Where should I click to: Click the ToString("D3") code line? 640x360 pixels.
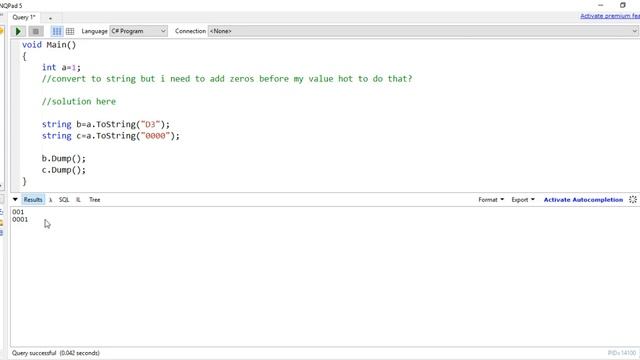[x=106, y=124]
